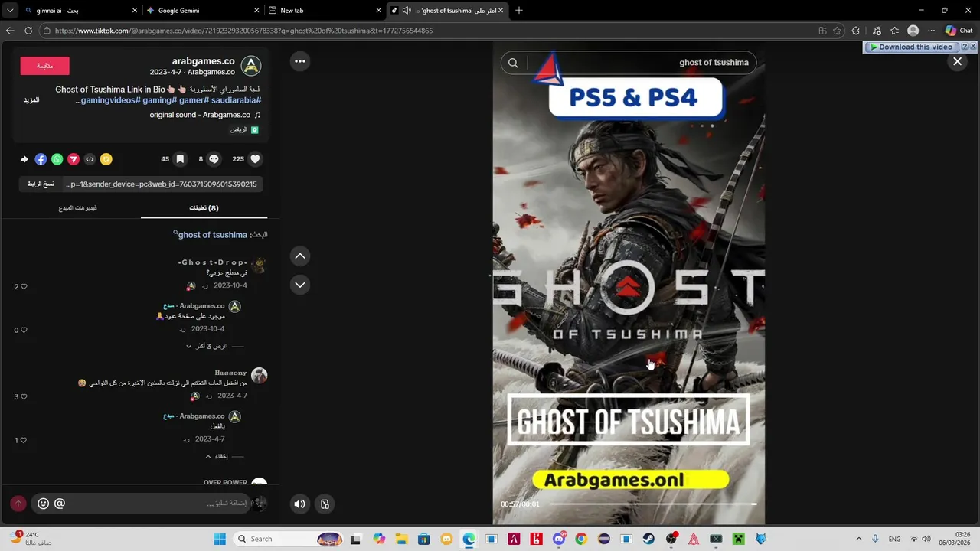
Task: Open the three-dots more options menu
Action: [300, 61]
